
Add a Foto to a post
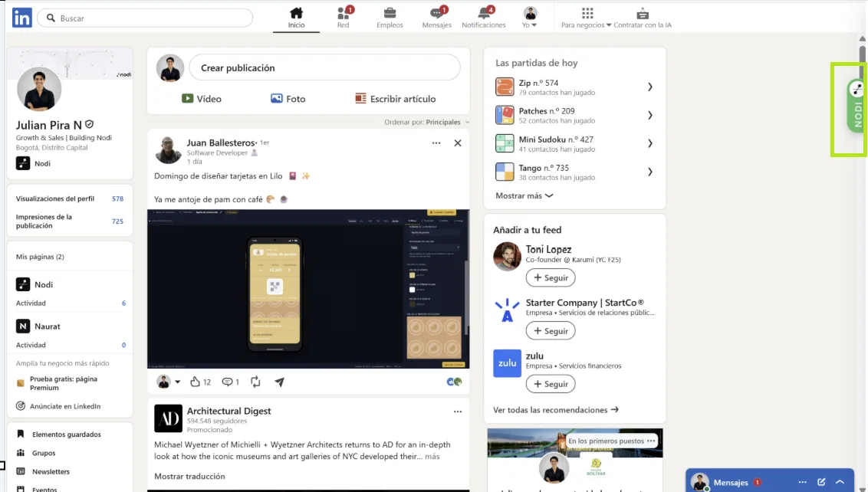click(x=288, y=99)
